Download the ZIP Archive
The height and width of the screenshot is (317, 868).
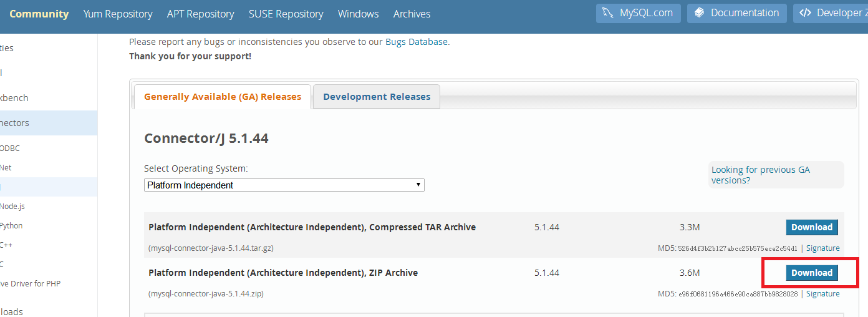pyautogui.click(x=812, y=273)
